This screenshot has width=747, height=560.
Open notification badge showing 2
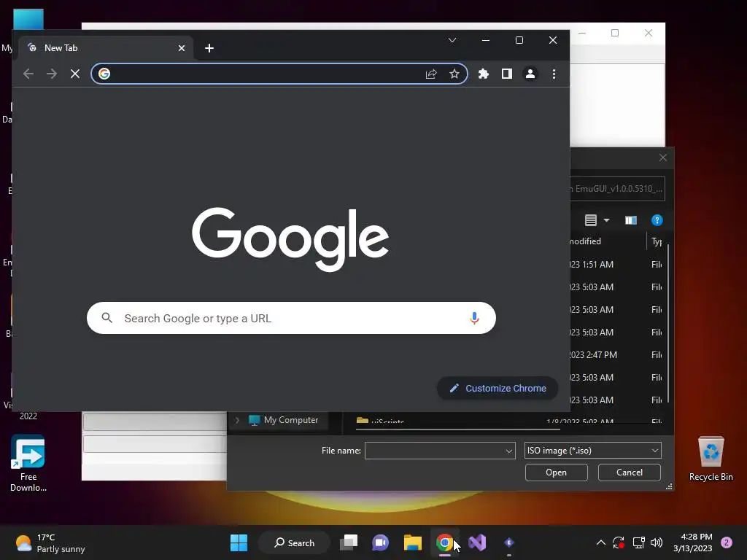(727, 542)
